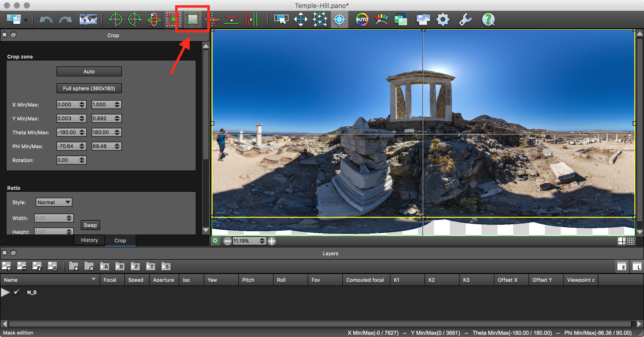Switch to the Crop tab at panel bottom
This screenshot has height=337, width=644.
(x=120, y=240)
